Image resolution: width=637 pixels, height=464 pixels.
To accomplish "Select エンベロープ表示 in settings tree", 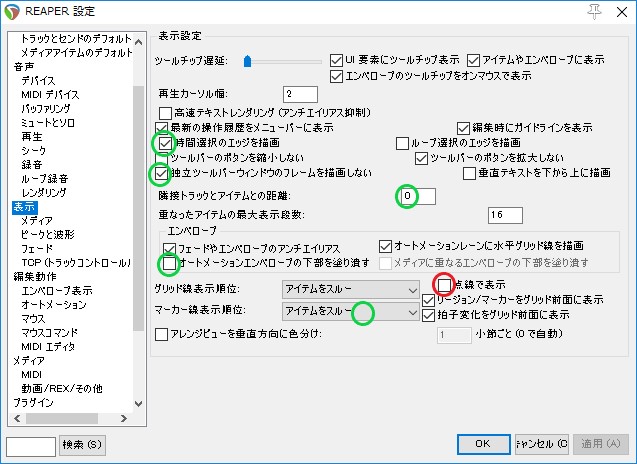I will click(57, 291).
